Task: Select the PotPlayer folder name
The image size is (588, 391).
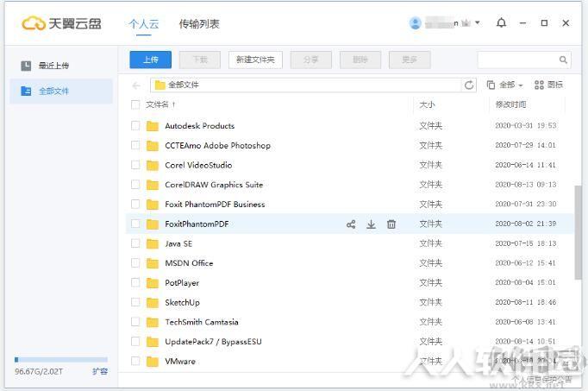Action: coord(182,283)
